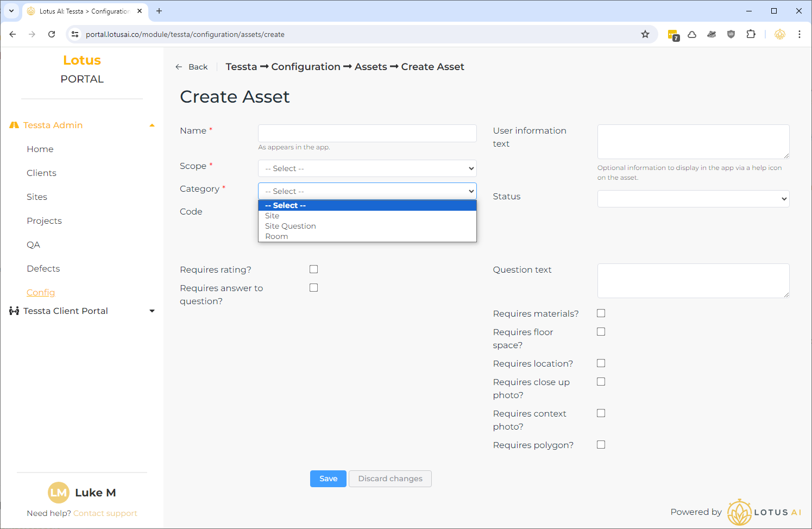This screenshot has height=529, width=812.
Task: Open the Status dropdown
Action: 693,199
